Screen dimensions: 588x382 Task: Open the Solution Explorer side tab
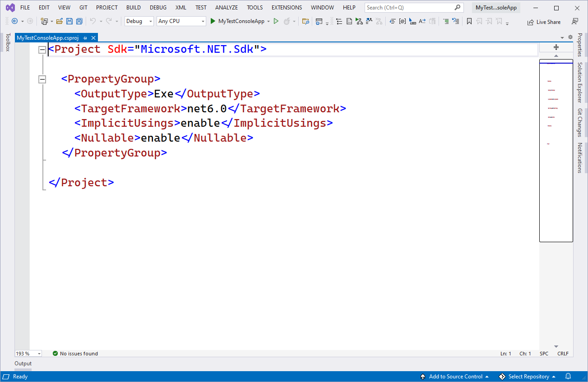tap(580, 82)
